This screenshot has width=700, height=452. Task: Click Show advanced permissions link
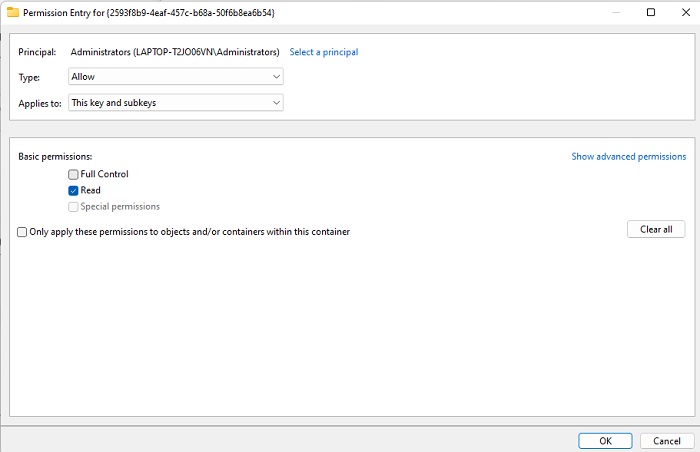629,157
